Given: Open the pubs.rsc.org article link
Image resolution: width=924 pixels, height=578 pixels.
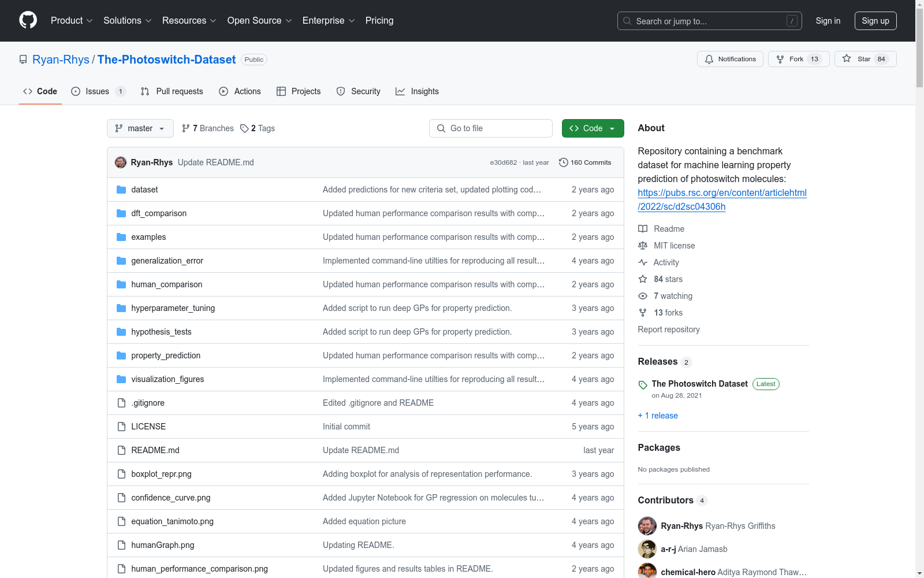Looking at the screenshot, I should click(x=722, y=199).
